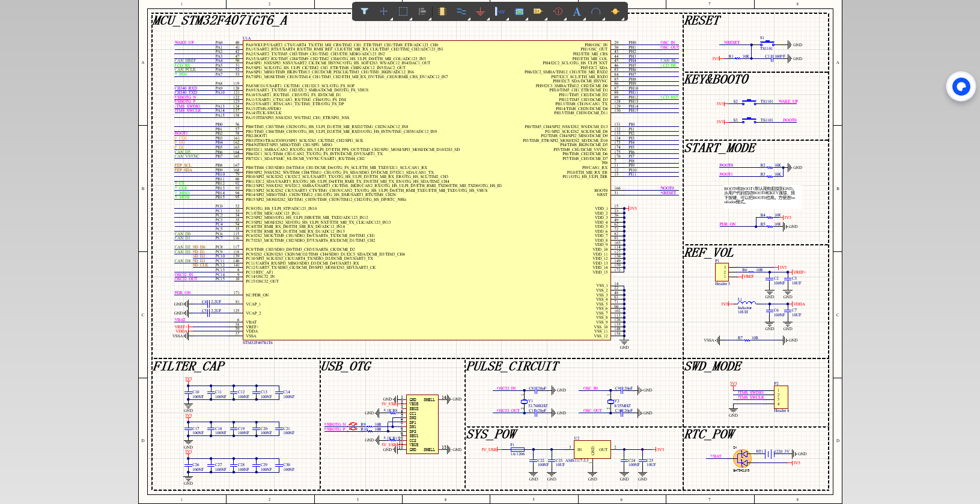The height and width of the screenshot is (504, 980).
Task: Open the align objects tool
Action: pos(422,11)
